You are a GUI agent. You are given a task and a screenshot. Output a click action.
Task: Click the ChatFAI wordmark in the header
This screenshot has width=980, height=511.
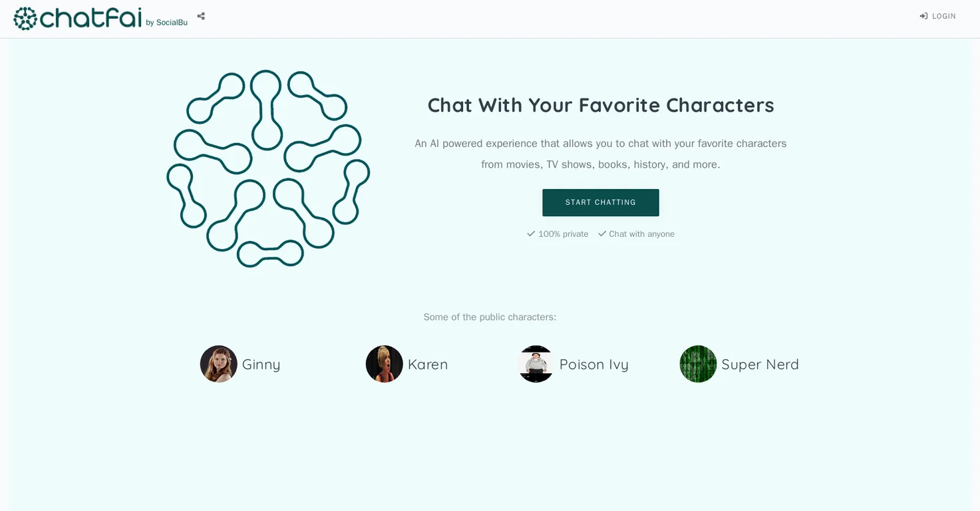click(91, 18)
